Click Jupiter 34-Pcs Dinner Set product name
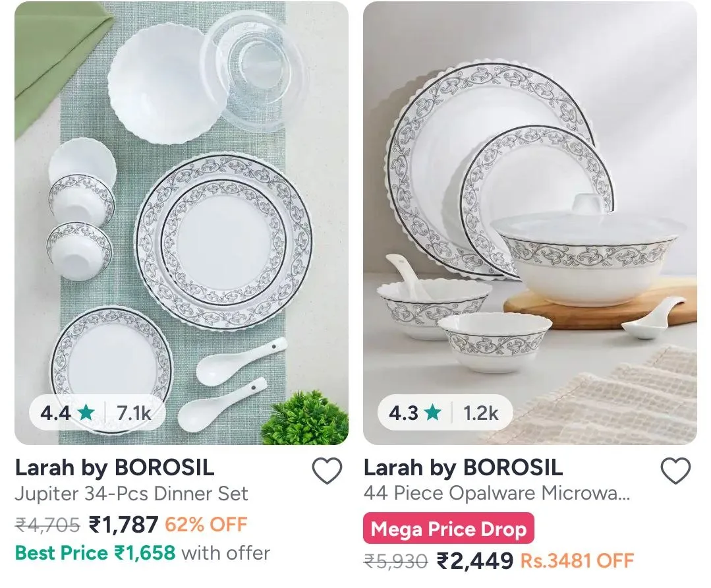 [x=132, y=494]
